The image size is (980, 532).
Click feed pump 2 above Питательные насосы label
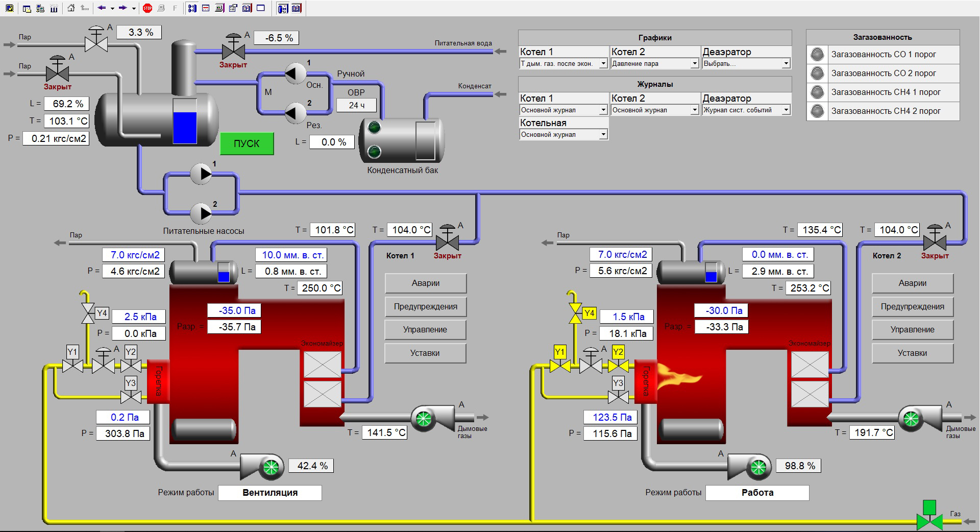[x=202, y=213]
